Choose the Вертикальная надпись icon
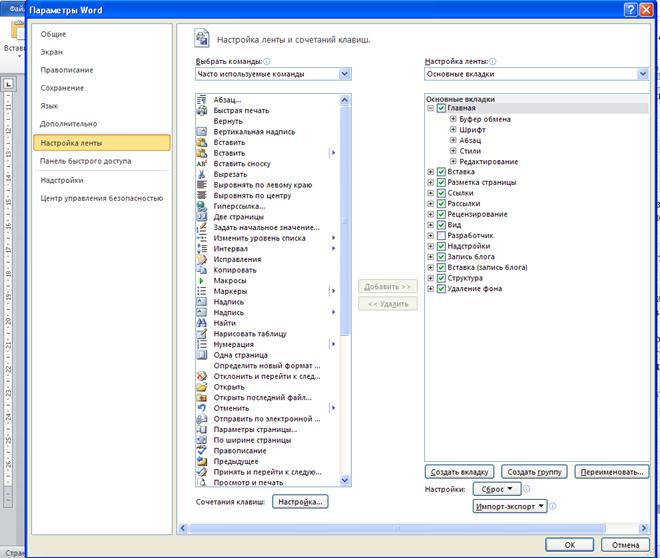The width and height of the screenshot is (660, 558). [x=202, y=132]
